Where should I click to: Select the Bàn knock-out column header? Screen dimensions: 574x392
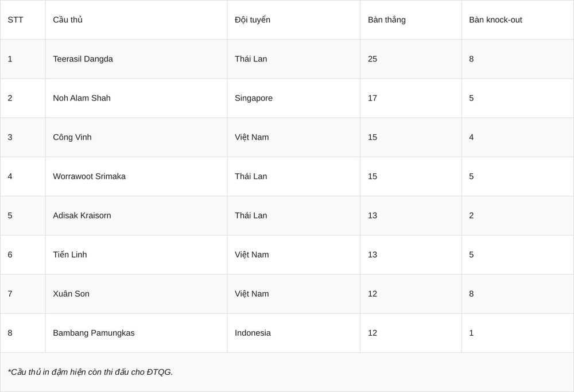click(x=495, y=20)
